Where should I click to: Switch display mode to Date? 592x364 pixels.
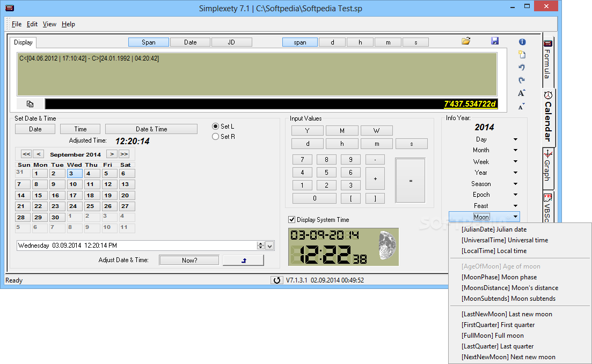pyautogui.click(x=191, y=42)
